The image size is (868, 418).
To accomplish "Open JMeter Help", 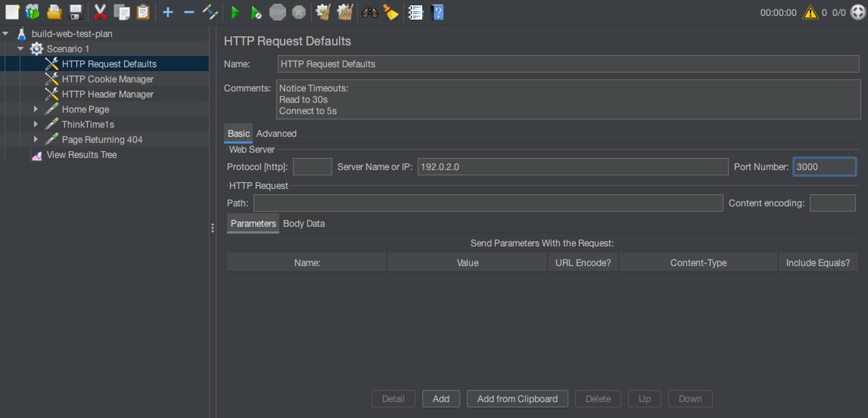I will pyautogui.click(x=438, y=12).
